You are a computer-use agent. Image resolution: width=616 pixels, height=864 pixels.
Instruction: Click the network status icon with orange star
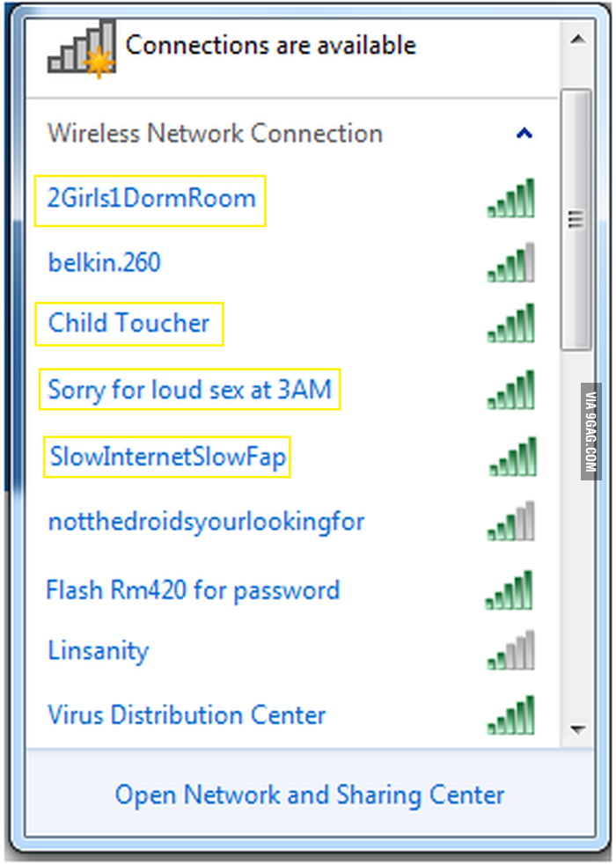click(x=82, y=48)
